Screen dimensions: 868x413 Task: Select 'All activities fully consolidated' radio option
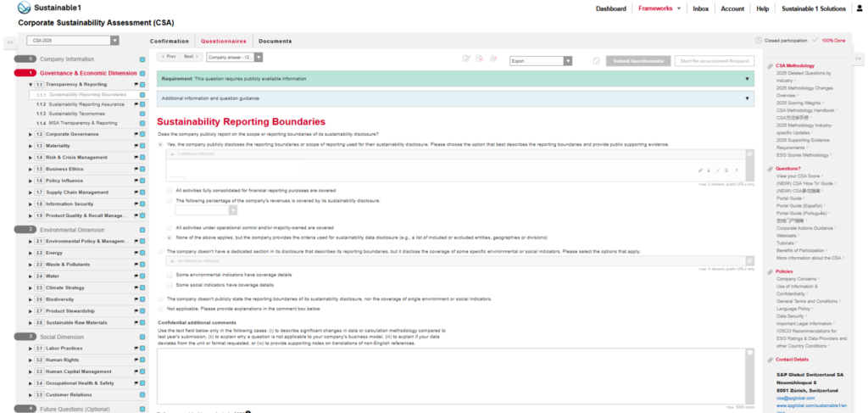tap(168, 191)
